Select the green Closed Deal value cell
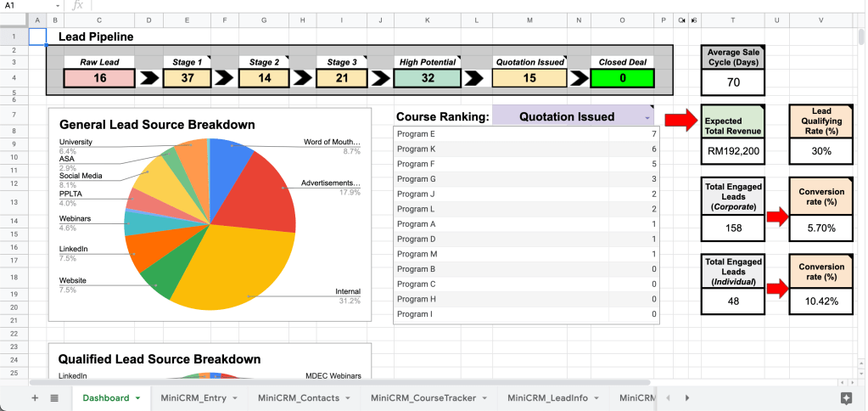This screenshot has width=868, height=411. pos(623,78)
